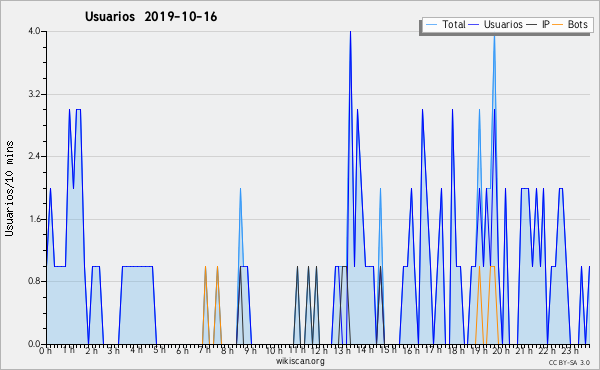Click the 'IP' legend label
The height and width of the screenshot is (370, 600).
[x=546, y=24]
